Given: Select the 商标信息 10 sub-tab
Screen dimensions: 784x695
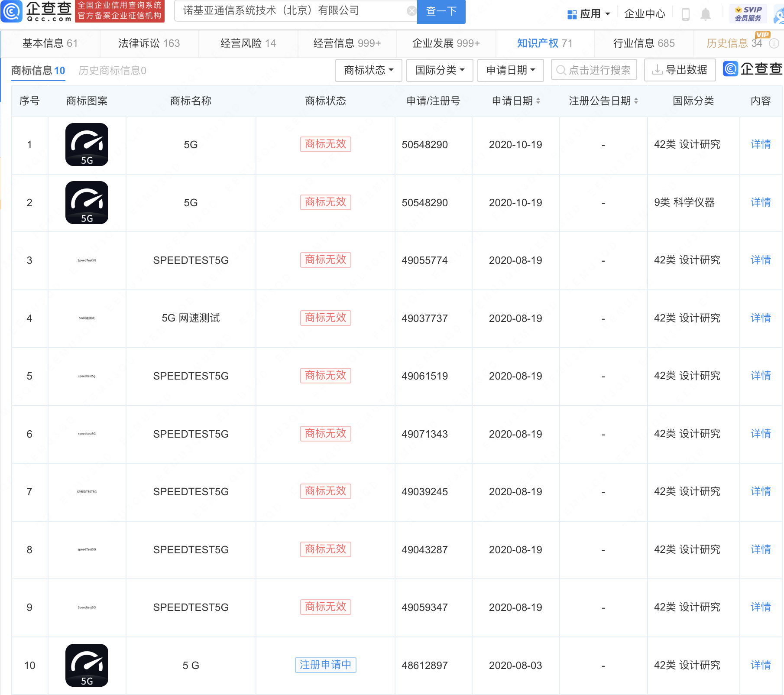Looking at the screenshot, I should (x=38, y=71).
